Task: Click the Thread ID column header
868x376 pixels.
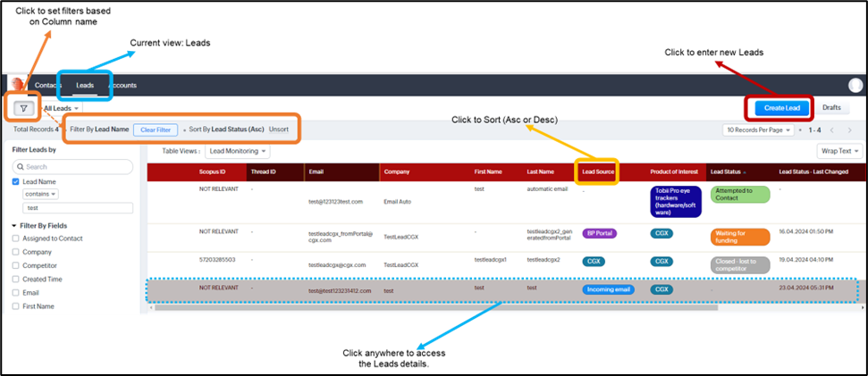Action: click(x=264, y=172)
